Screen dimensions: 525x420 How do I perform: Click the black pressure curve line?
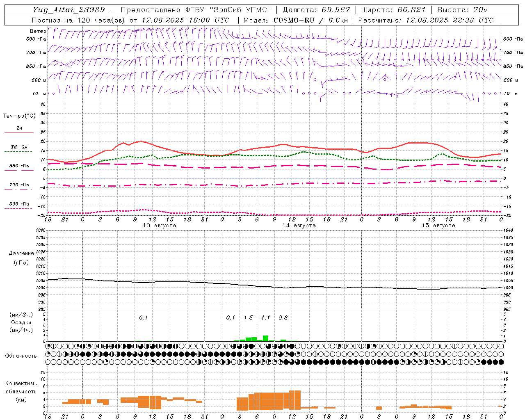point(275,287)
